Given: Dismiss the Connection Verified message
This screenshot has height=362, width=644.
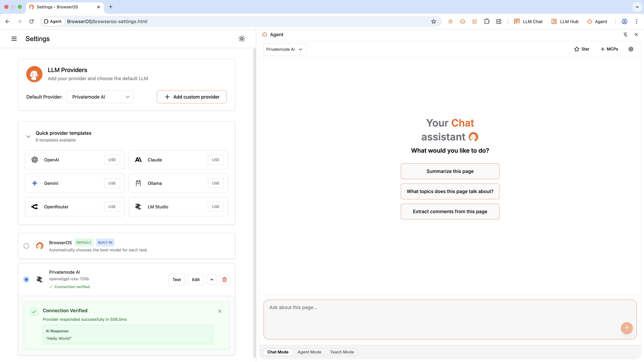Looking at the screenshot, I should tap(220, 311).
